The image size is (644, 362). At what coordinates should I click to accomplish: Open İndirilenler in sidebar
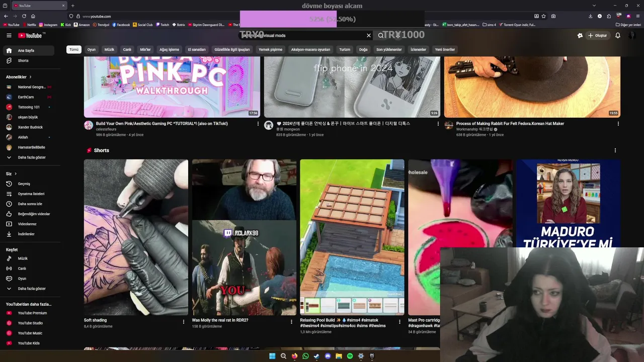coord(29,234)
